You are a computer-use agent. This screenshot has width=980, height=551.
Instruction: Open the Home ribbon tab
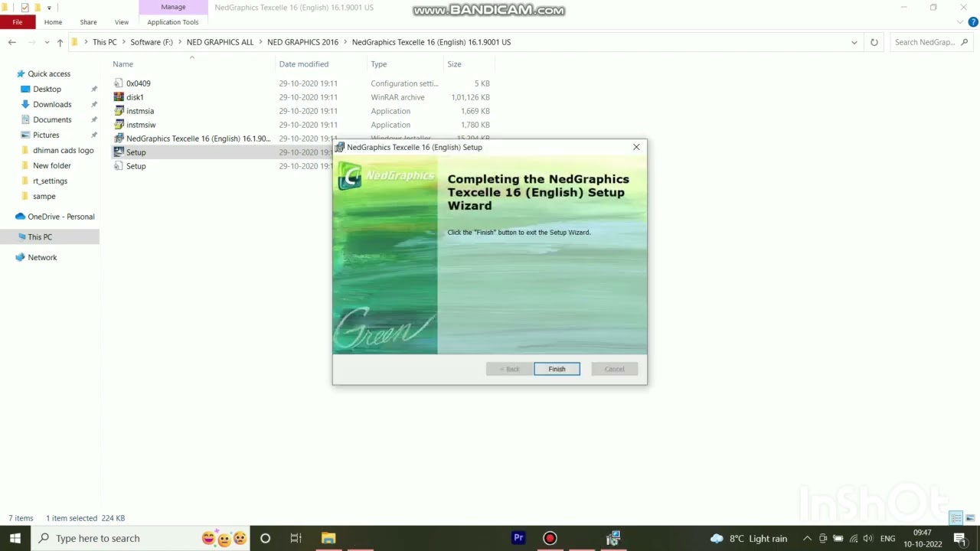pos(53,22)
